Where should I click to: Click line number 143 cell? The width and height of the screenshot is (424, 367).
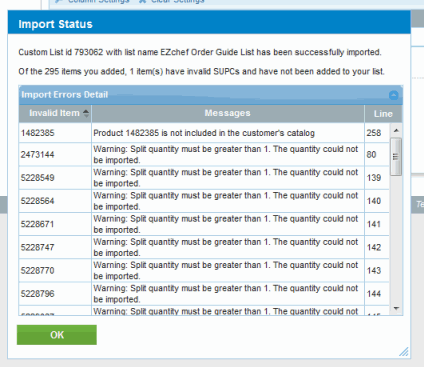tap(377, 270)
